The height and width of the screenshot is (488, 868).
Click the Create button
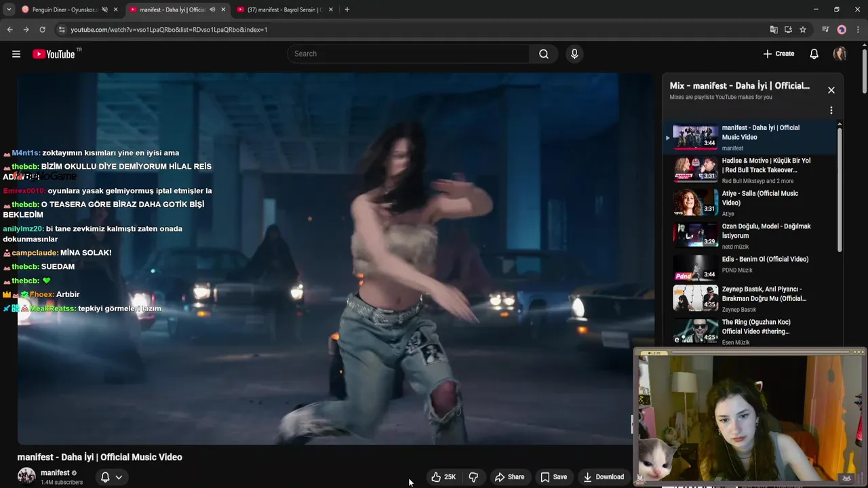tap(778, 54)
